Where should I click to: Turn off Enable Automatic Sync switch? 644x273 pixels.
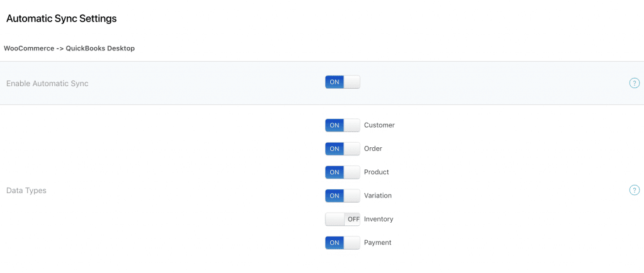coord(343,82)
